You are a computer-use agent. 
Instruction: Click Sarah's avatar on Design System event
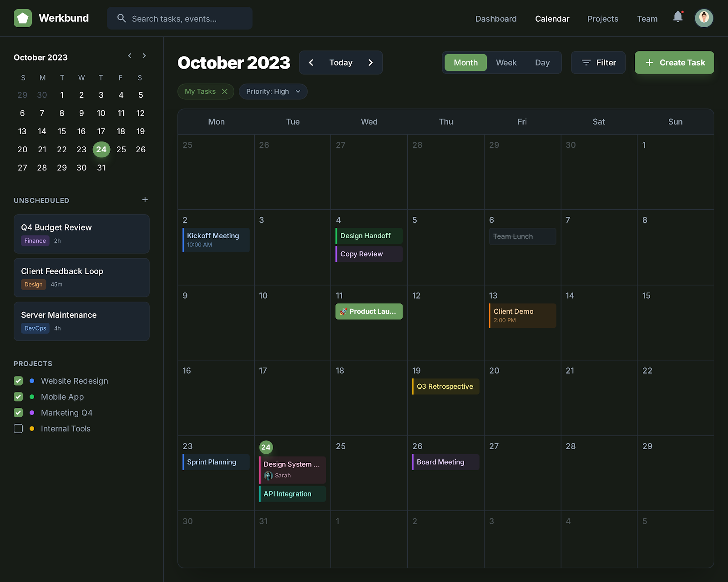point(268,476)
